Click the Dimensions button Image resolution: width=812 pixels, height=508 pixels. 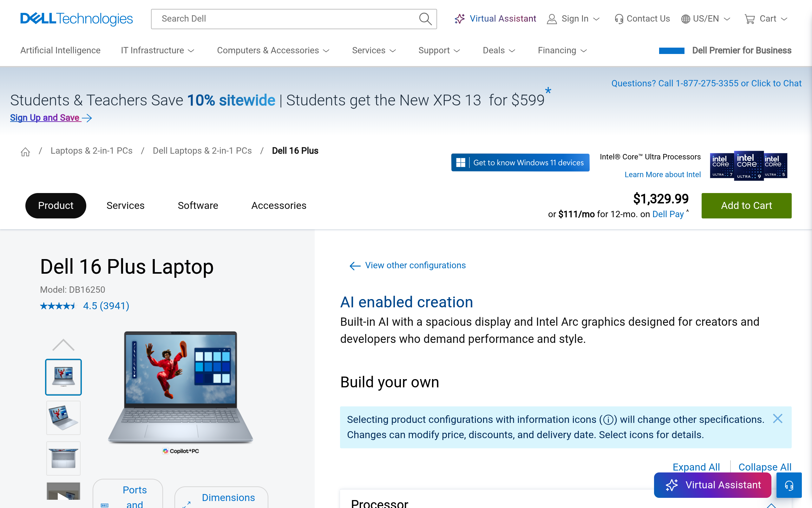point(221,498)
